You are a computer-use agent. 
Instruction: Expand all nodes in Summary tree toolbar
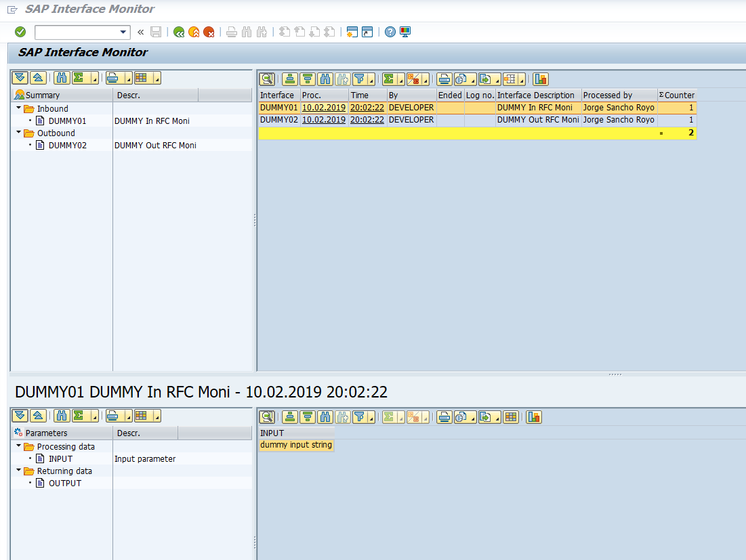click(20, 77)
